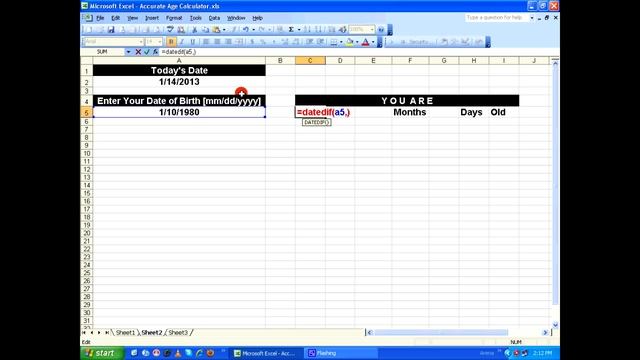
Task: Toggle Underline formatting button
Action: (x=193, y=42)
